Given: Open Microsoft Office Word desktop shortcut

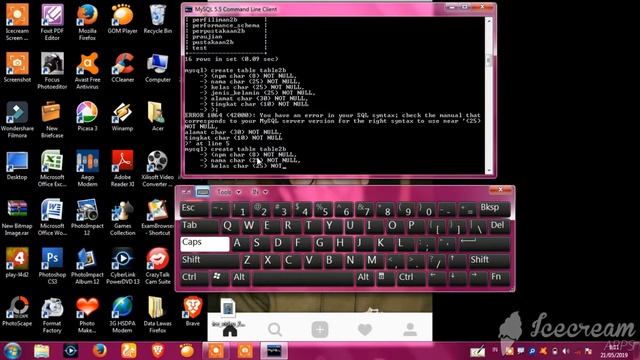Looking at the screenshot, I should point(52,217).
